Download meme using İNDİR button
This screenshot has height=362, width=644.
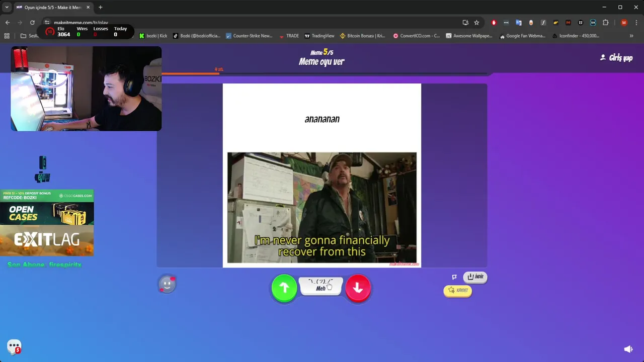(475, 277)
